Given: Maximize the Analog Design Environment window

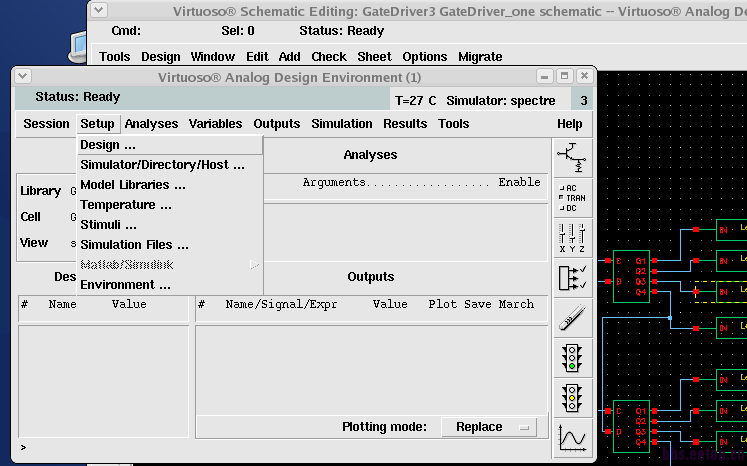Looking at the screenshot, I should pos(565,76).
